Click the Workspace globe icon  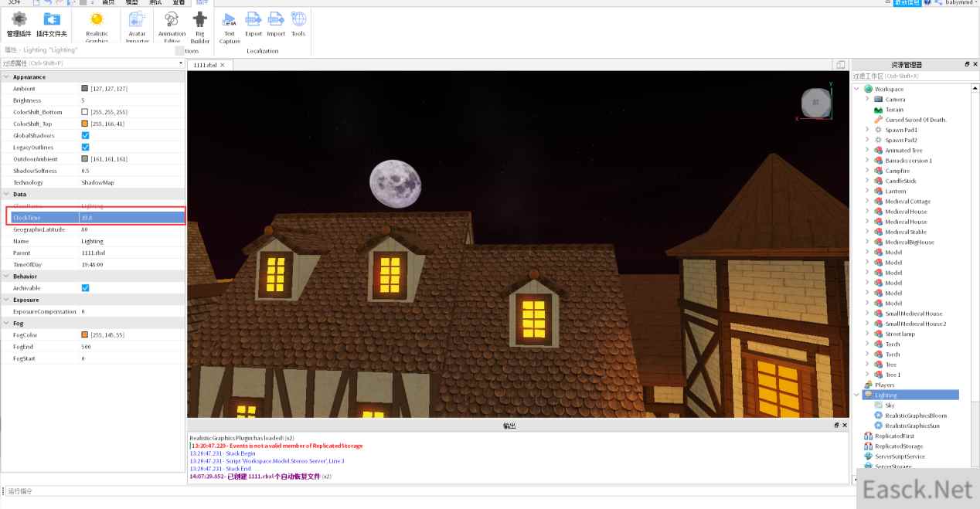[868, 89]
